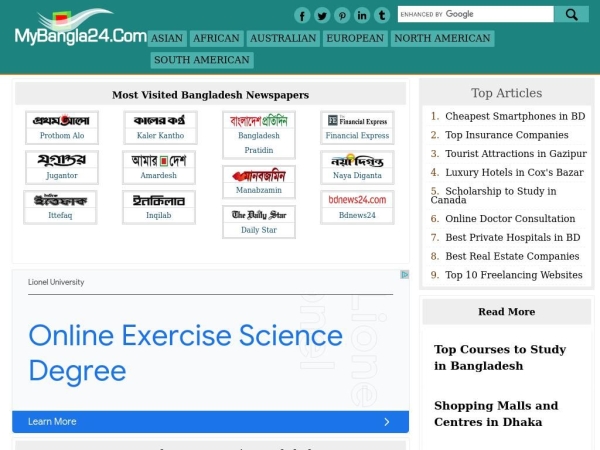Click The Daily Star logo image

(x=259, y=215)
